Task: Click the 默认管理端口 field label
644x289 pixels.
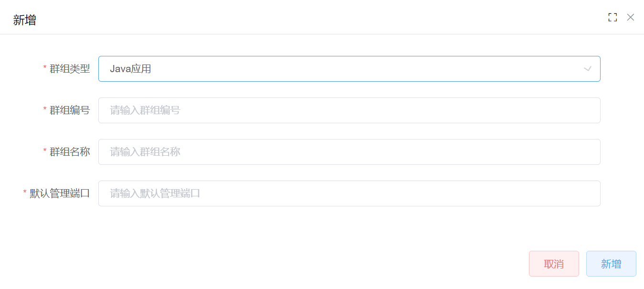Action: coord(60,193)
